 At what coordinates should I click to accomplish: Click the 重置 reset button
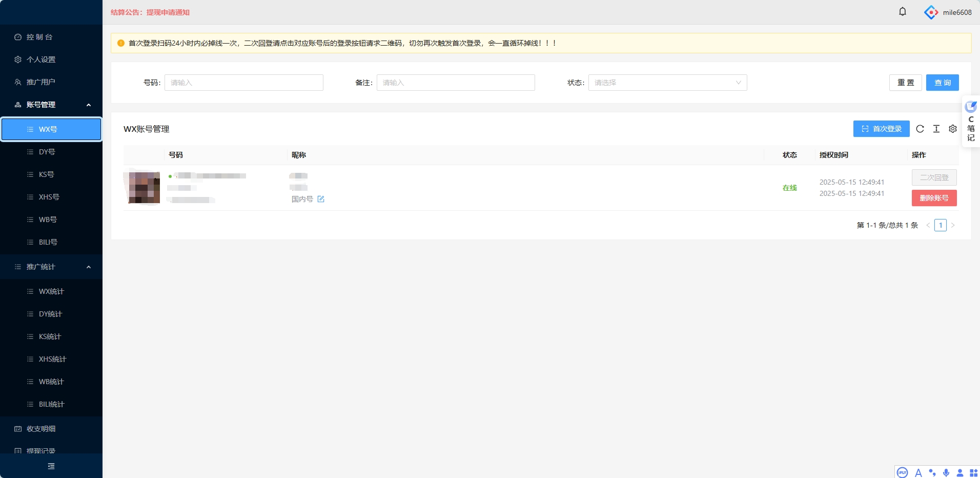click(905, 83)
